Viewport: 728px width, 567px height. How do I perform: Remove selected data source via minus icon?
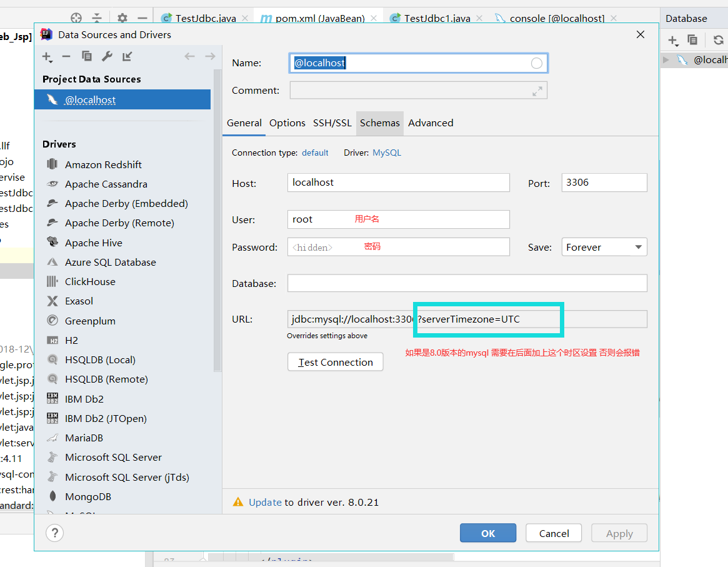pos(66,56)
